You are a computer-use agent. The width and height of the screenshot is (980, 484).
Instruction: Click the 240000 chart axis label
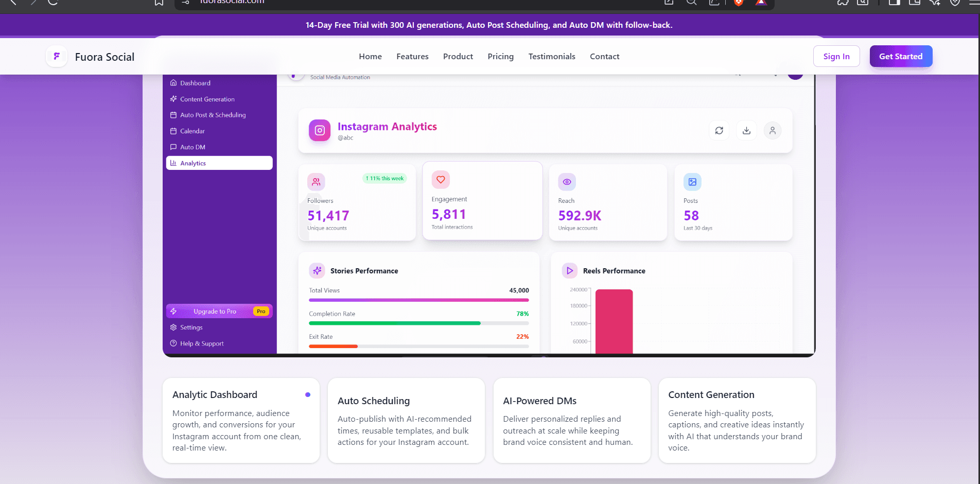(579, 290)
